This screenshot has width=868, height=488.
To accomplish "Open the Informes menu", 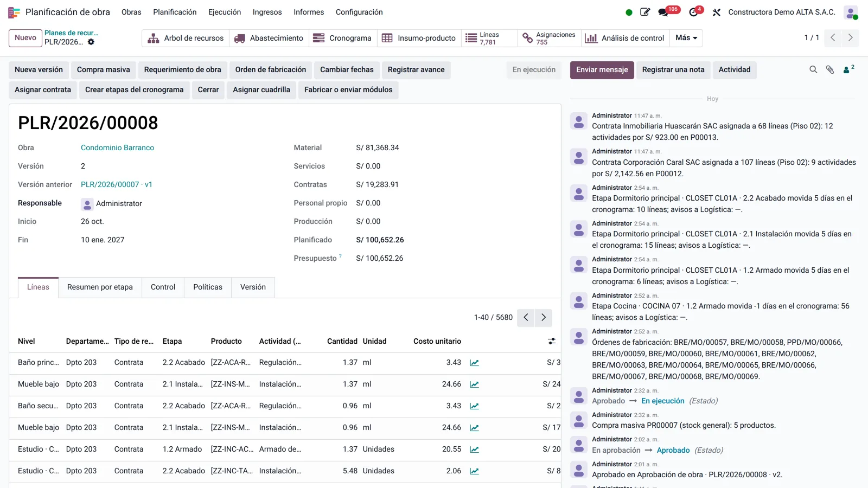I will [309, 12].
